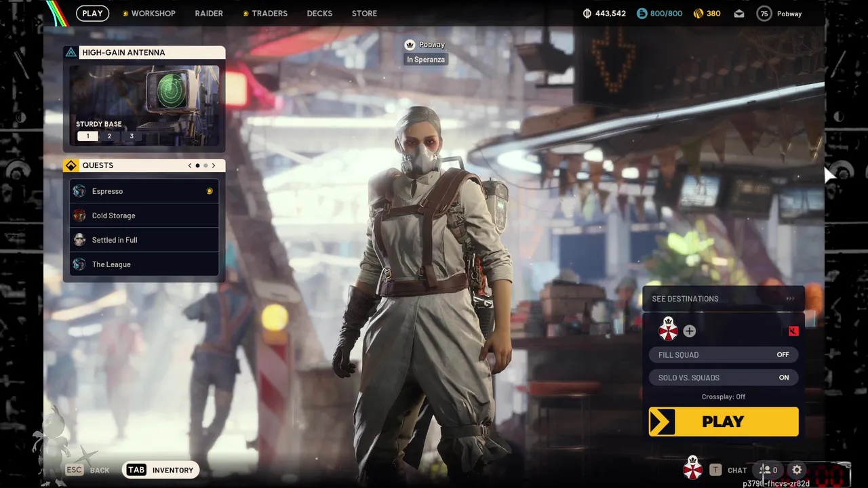Screen dimensions: 868x488
Task: Click the blue stash capacity icon
Action: (642, 14)
